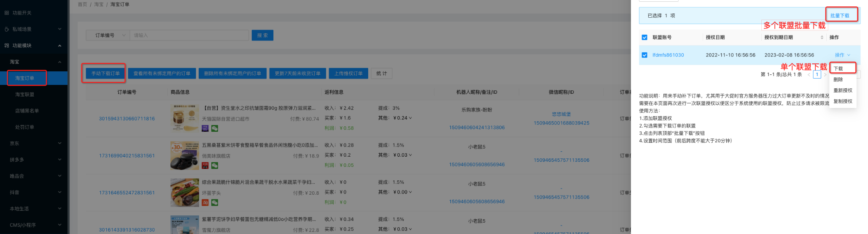Open product thumbnail for 综合果蔬脆
Image resolution: width=868 pixels, height=234 pixels.
pyautogui.click(x=184, y=193)
